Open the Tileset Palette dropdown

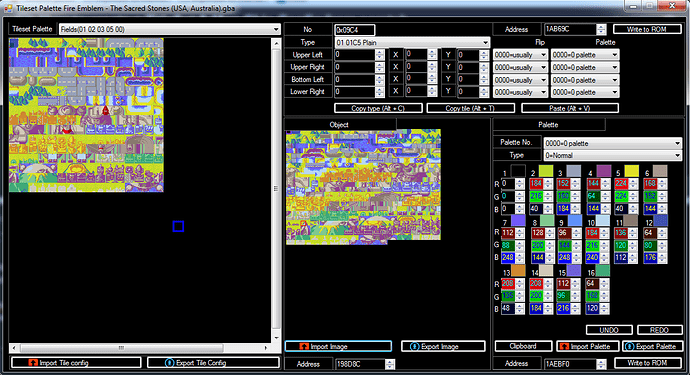tap(170, 29)
